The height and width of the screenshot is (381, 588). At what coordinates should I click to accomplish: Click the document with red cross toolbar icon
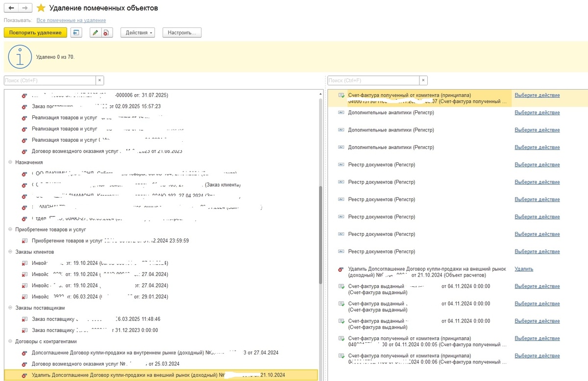[107, 33]
